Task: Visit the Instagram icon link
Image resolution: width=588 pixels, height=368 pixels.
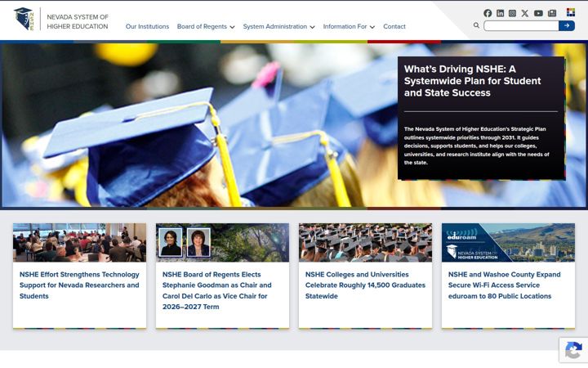Action: click(512, 13)
